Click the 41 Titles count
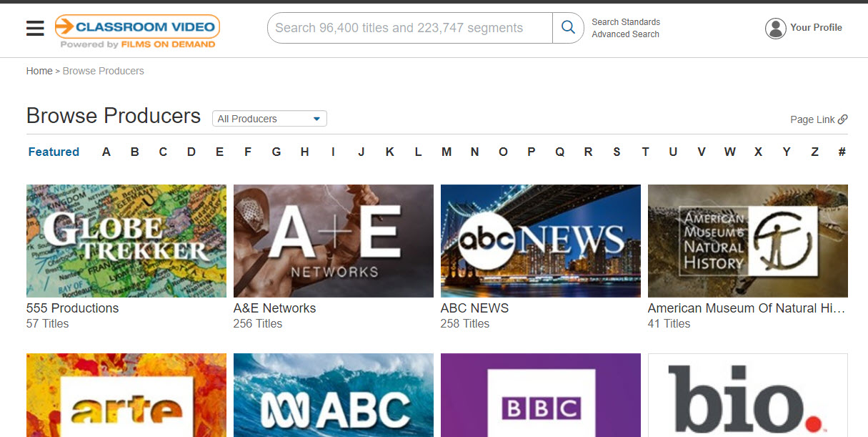Image resolution: width=868 pixels, height=437 pixels. 669,324
